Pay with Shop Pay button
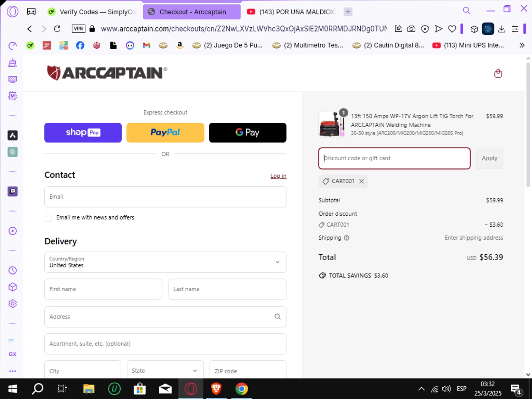The height and width of the screenshot is (399, 532). click(83, 133)
